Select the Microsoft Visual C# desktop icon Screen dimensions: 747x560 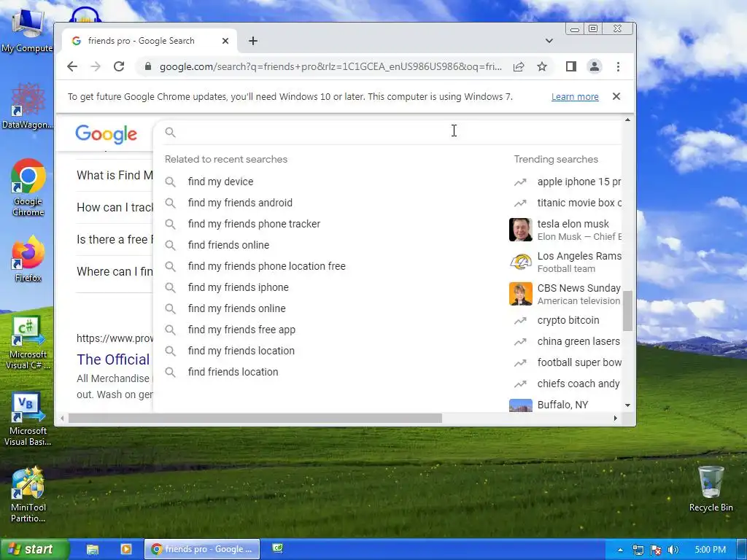tap(28, 343)
